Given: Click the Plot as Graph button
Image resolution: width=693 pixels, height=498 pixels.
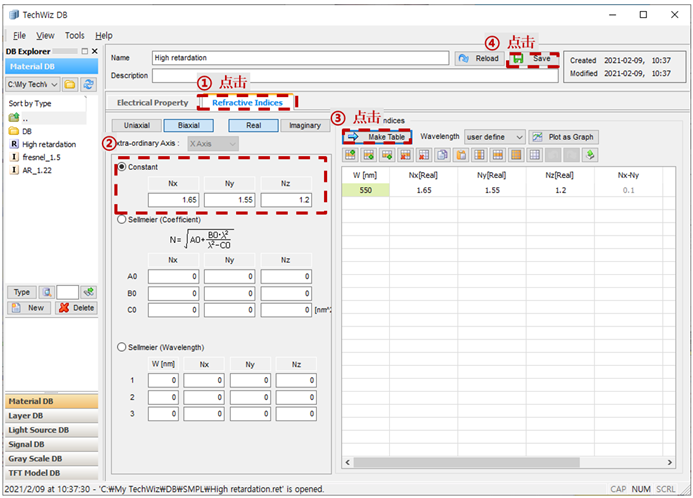Looking at the screenshot, I should pos(564,137).
